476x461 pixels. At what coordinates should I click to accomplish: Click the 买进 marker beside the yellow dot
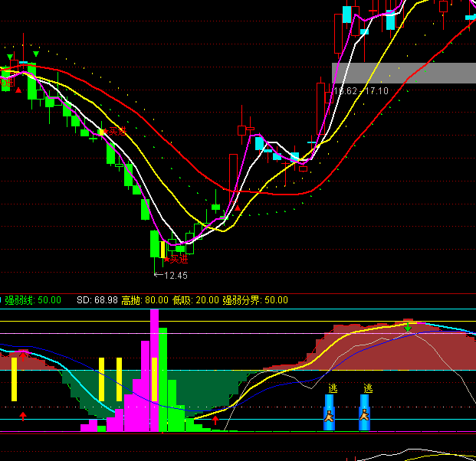116,132
